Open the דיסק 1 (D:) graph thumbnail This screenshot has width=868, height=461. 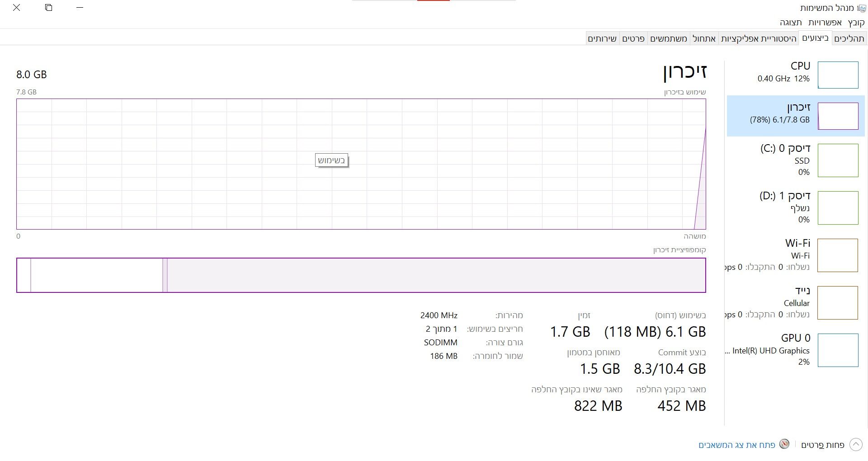pyautogui.click(x=838, y=208)
